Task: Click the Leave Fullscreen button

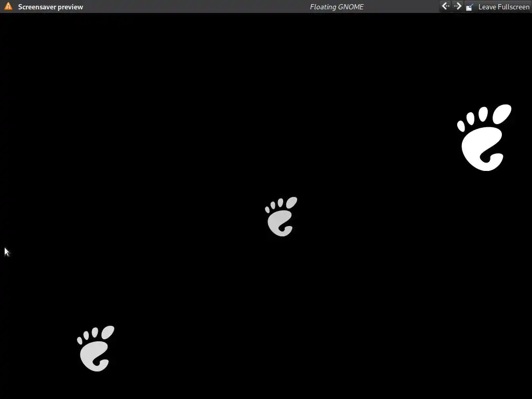Action: click(497, 7)
